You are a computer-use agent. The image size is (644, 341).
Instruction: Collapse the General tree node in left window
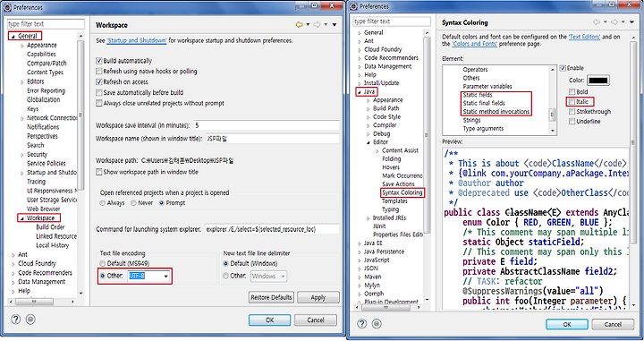13,37
